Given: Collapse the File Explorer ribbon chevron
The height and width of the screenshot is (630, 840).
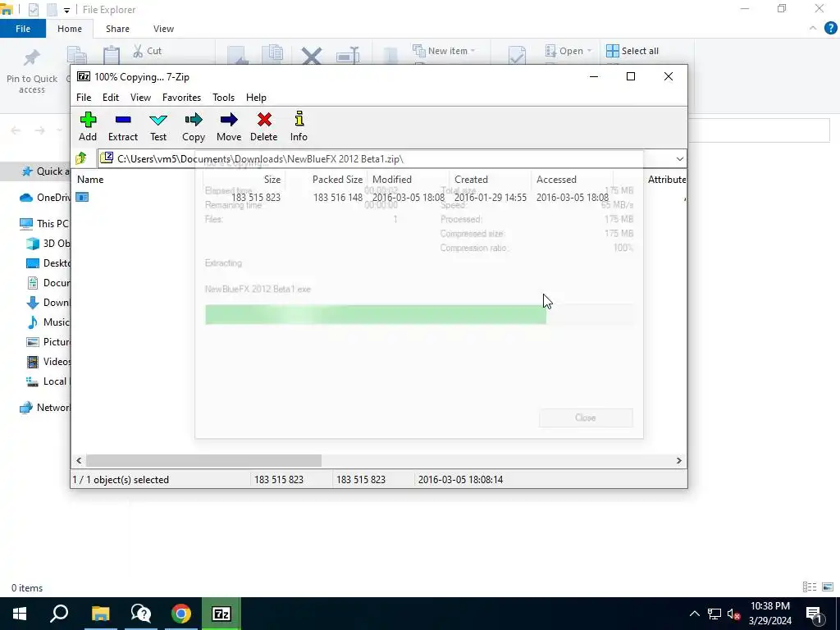Looking at the screenshot, I should 813,29.
